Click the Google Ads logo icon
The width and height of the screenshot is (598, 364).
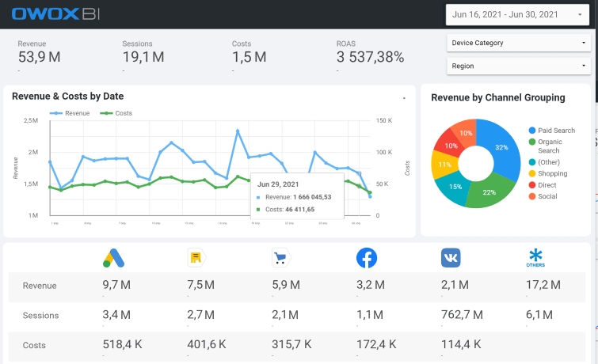[x=113, y=258]
